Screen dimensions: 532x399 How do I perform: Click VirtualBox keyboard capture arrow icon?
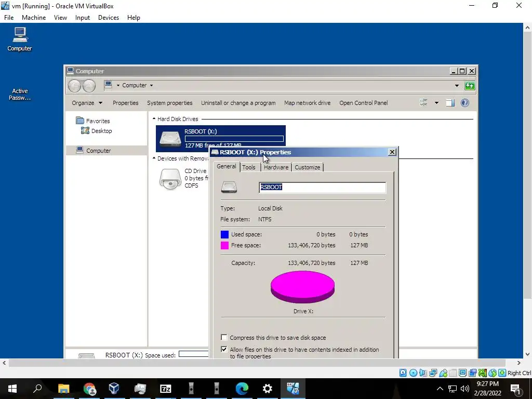coord(502,373)
